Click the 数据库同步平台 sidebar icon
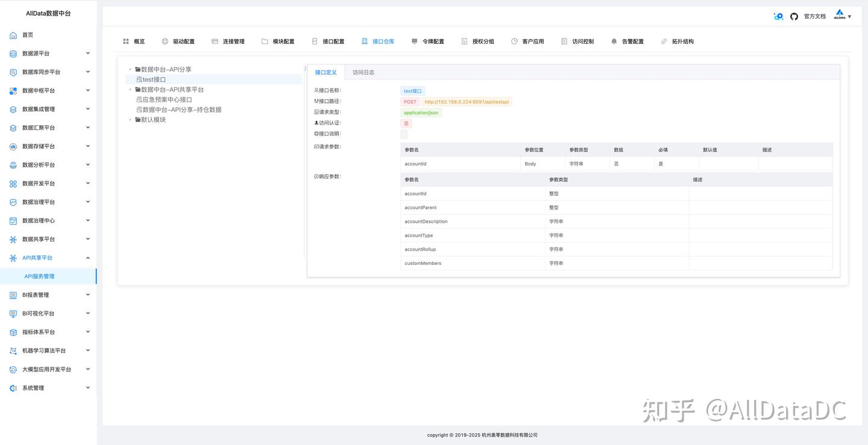Image resolution: width=868 pixels, height=445 pixels. click(x=13, y=72)
